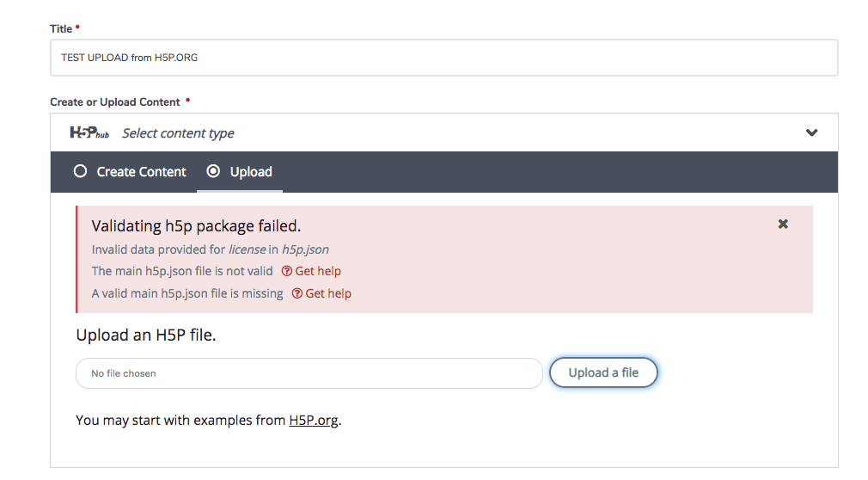Open the H5P.org examples link

pyautogui.click(x=314, y=420)
